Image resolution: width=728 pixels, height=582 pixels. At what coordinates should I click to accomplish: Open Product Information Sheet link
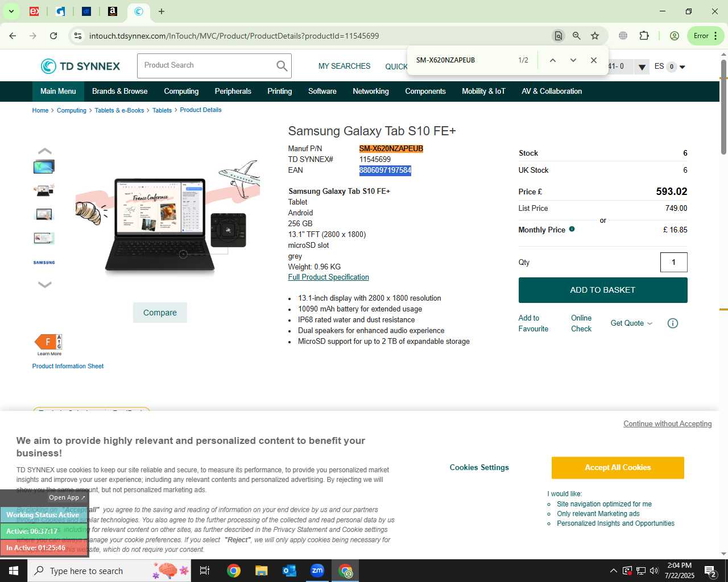tap(68, 367)
